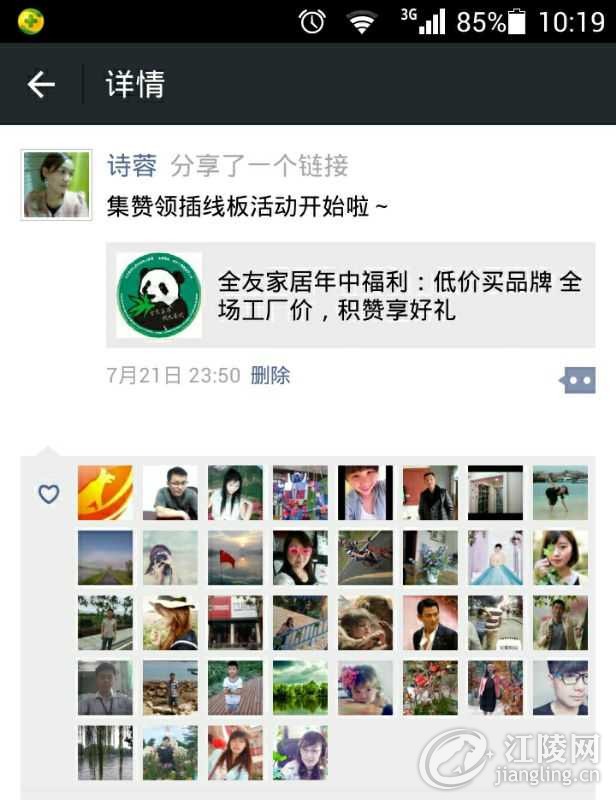The height and width of the screenshot is (800, 616).
Task: Tap the alarm clock status icon
Action: (x=312, y=22)
